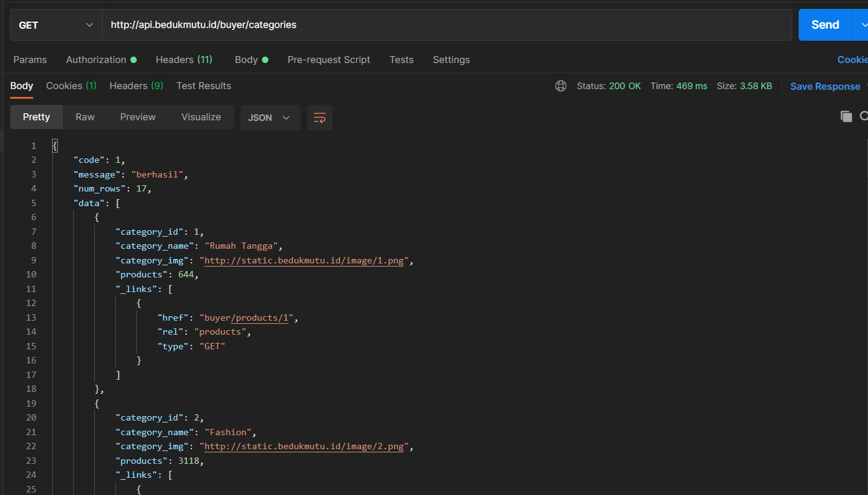Switch to the Authorization tab
868x495 pixels.
[97, 60]
